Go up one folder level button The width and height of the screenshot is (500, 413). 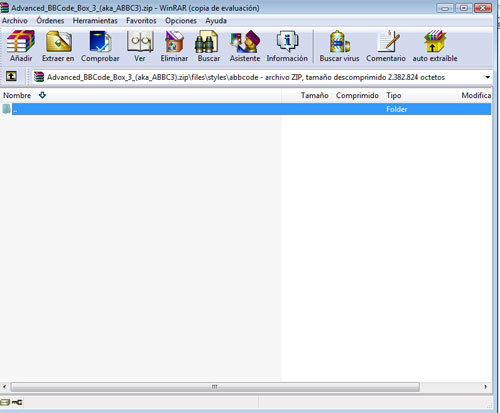[11, 76]
